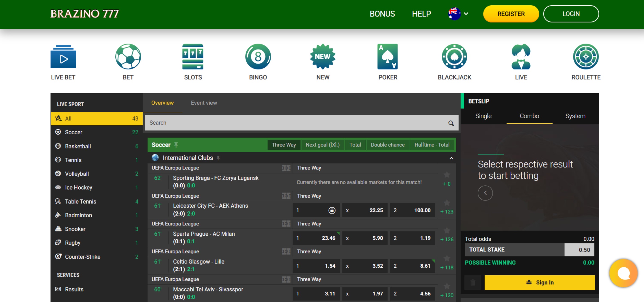Filter live sport by All
Viewport: 644px width, 302px height.
coord(97,119)
